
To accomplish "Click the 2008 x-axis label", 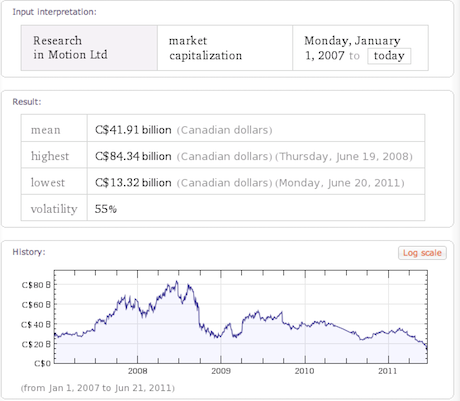I will click(137, 371).
